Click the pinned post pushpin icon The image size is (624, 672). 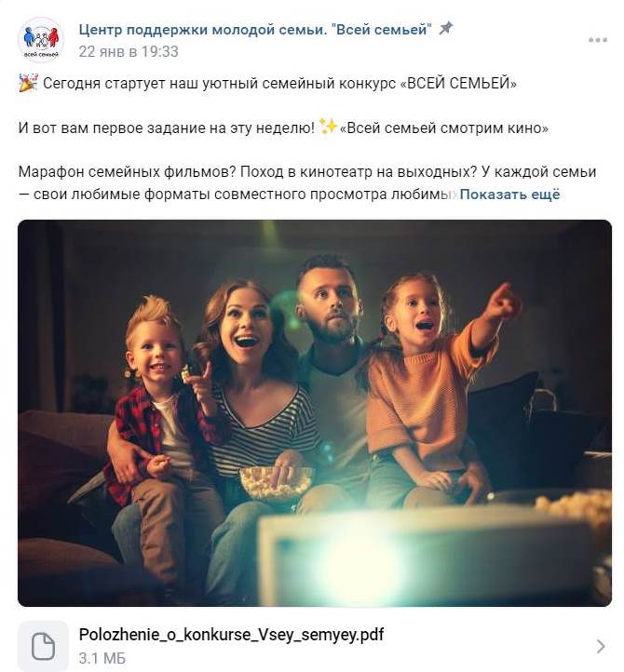tap(446, 29)
